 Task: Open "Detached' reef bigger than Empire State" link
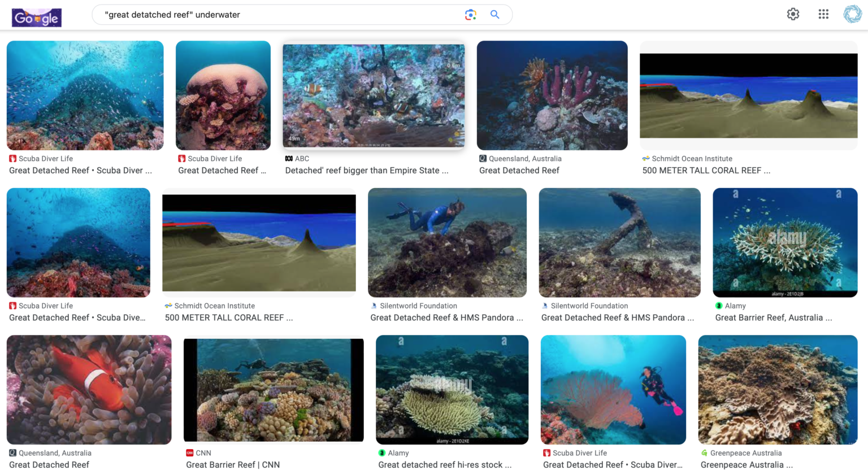point(367,171)
